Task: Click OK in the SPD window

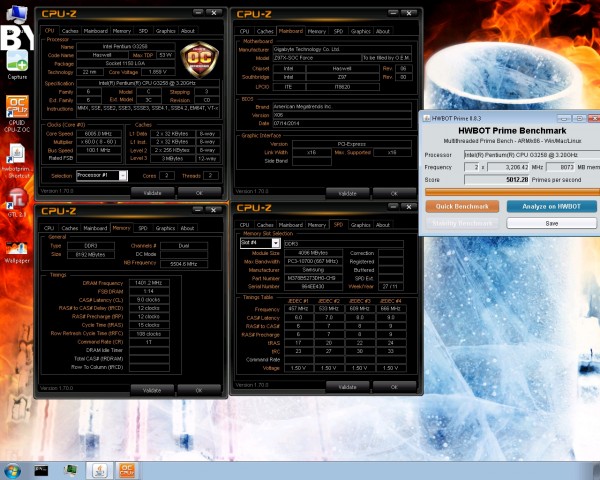Action: [x=395, y=387]
